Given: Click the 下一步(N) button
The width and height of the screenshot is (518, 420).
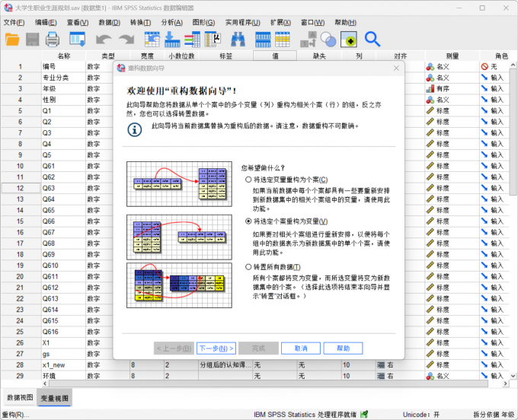Looking at the screenshot, I should (216, 348).
